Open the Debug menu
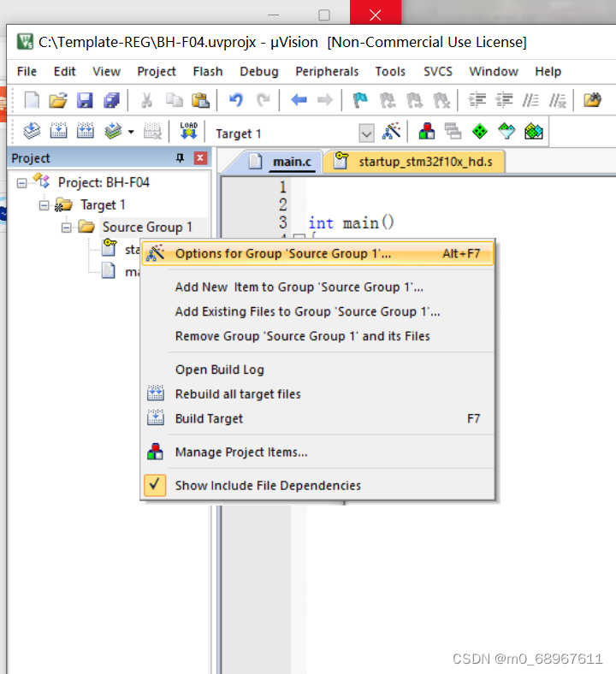The width and height of the screenshot is (616, 674). point(258,71)
